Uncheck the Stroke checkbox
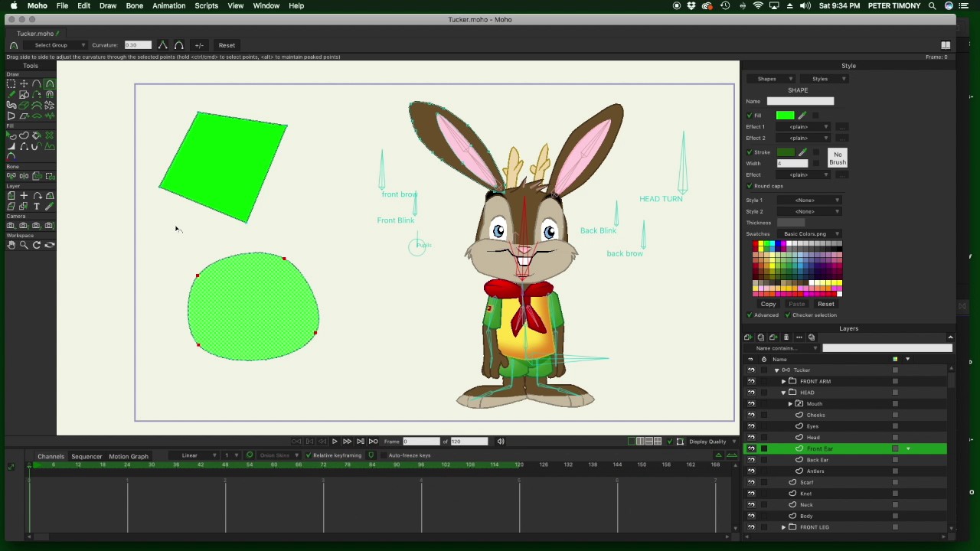Viewport: 980px width, 551px height. [x=750, y=152]
